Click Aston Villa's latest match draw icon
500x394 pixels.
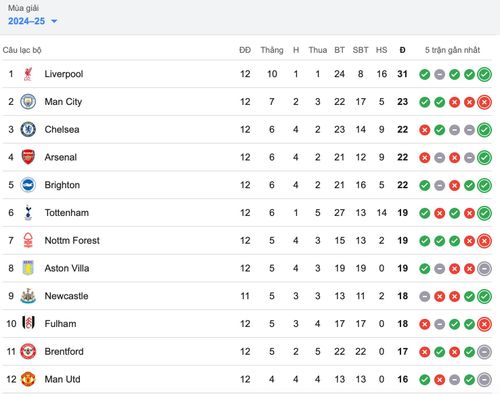[x=484, y=268]
